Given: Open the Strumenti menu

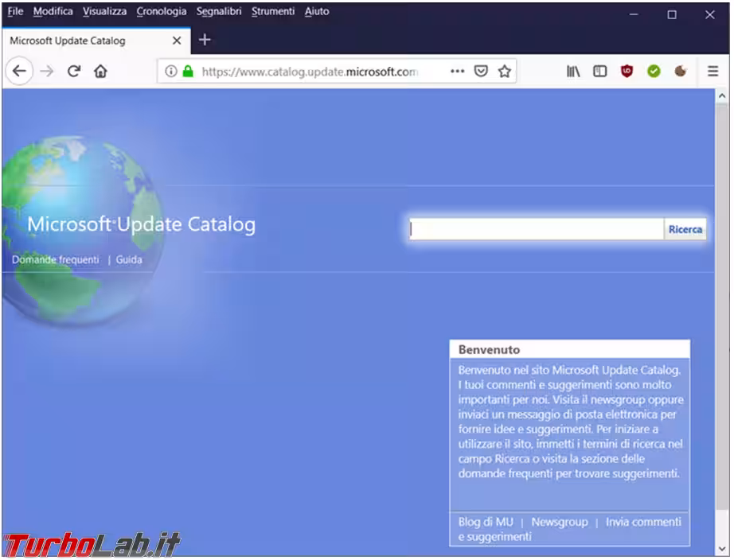Looking at the screenshot, I should [x=273, y=12].
